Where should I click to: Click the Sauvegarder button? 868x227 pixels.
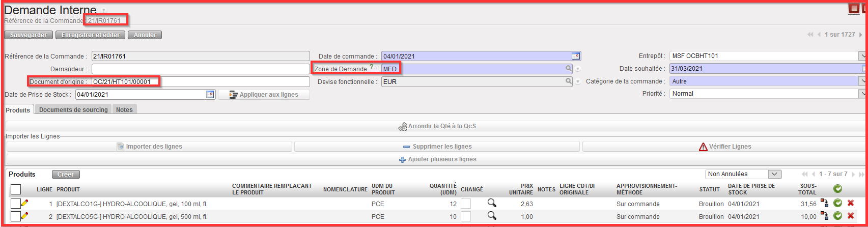click(29, 35)
